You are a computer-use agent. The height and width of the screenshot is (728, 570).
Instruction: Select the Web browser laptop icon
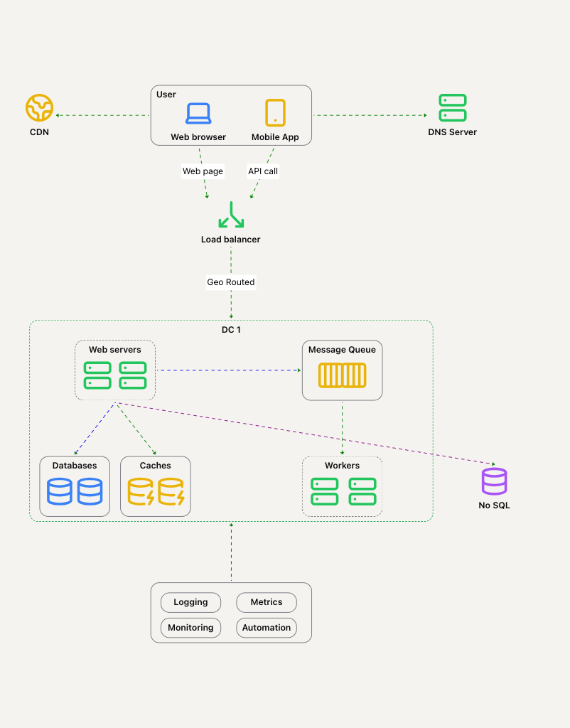point(198,113)
